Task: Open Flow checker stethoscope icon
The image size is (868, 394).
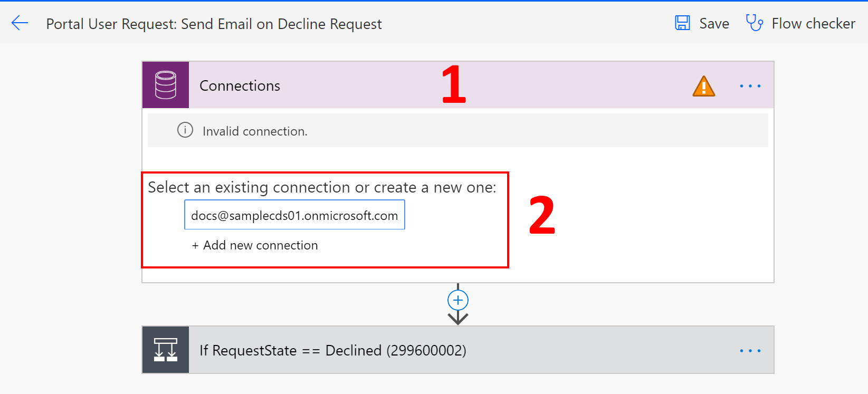Action: (x=754, y=23)
